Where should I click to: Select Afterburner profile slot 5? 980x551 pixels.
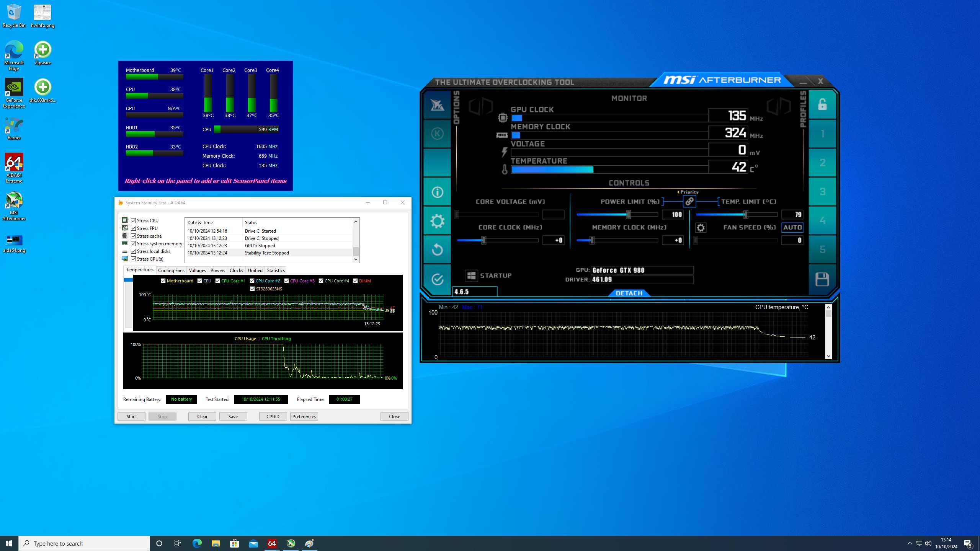(x=822, y=250)
